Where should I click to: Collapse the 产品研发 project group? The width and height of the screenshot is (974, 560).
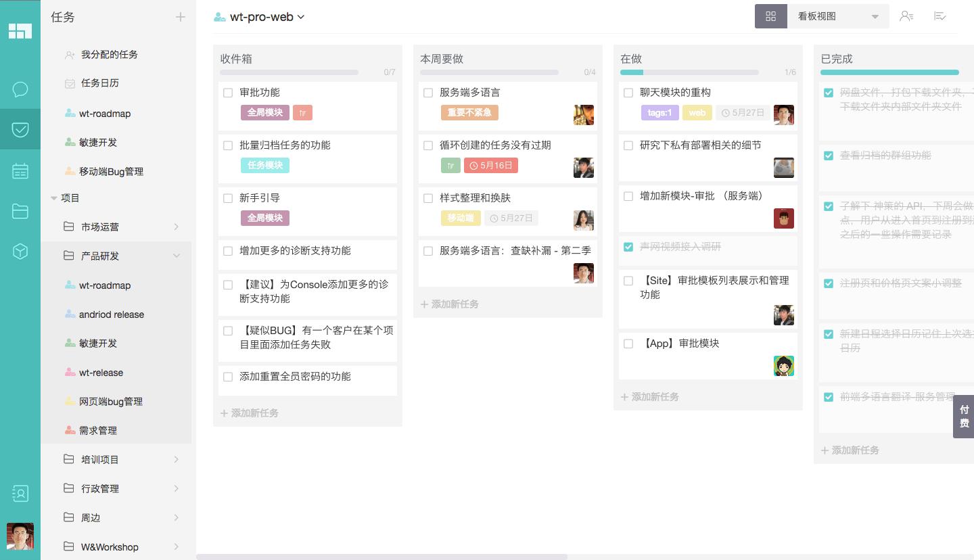pyautogui.click(x=177, y=256)
